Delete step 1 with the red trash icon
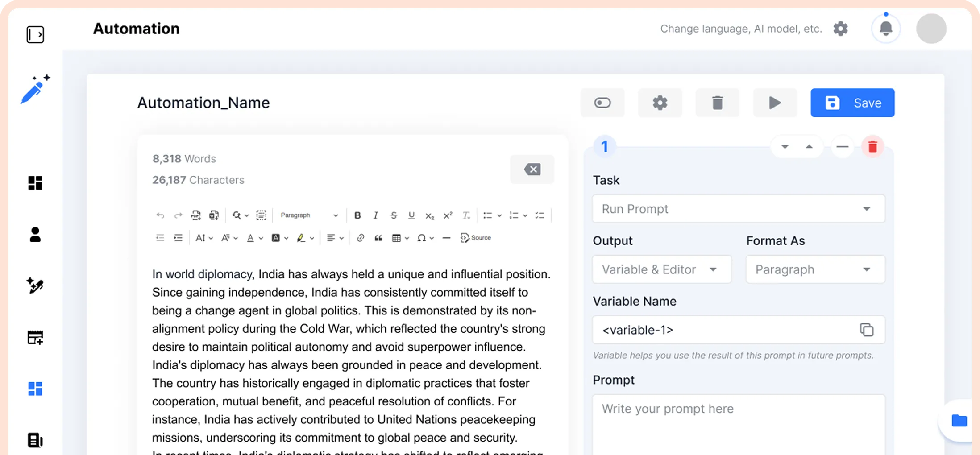The height and width of the screenshot is (455, 980). [872, 147]
